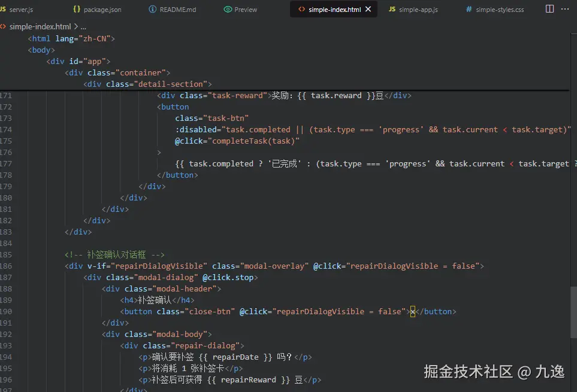Image resolution: width=577 pixels, height=392 pixels.
Task: Jump to sticky div class="container" line
Action: click(117, 73)
